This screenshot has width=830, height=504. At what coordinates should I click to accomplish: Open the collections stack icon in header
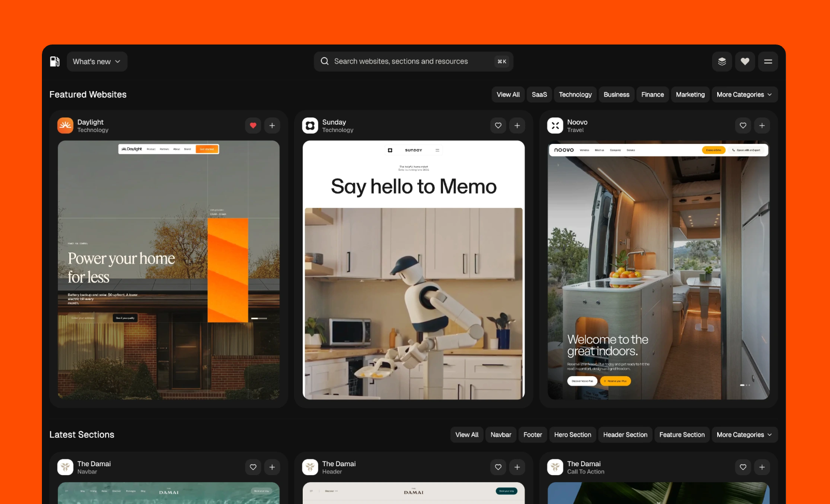(x=722, y=62)
